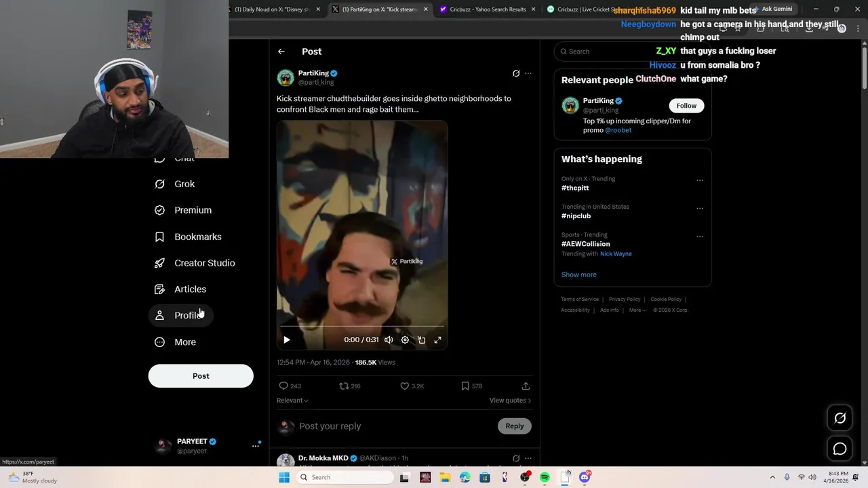The width and height of the screenshot is (868, 488).
Task: Switch to Cricbuzz Yahoo Search Results tab
Action: (487, 9)
